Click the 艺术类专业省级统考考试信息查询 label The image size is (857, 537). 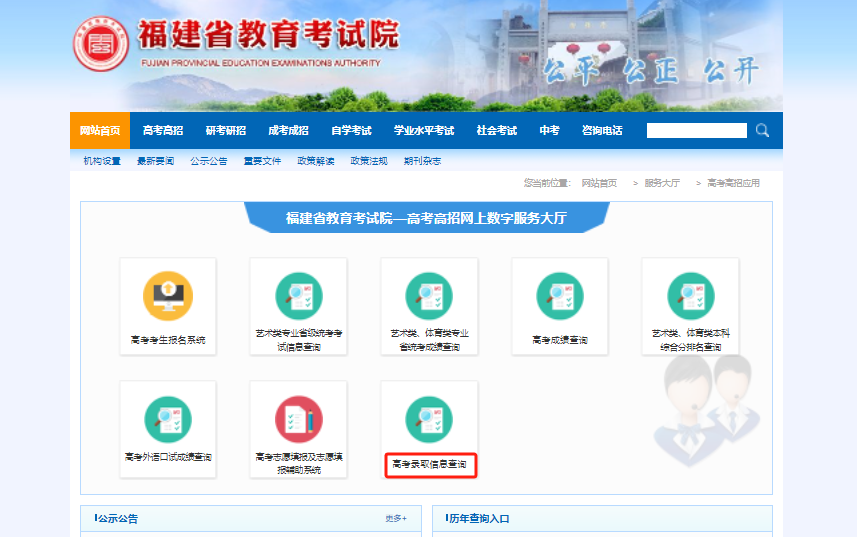[x=298, y=340]
